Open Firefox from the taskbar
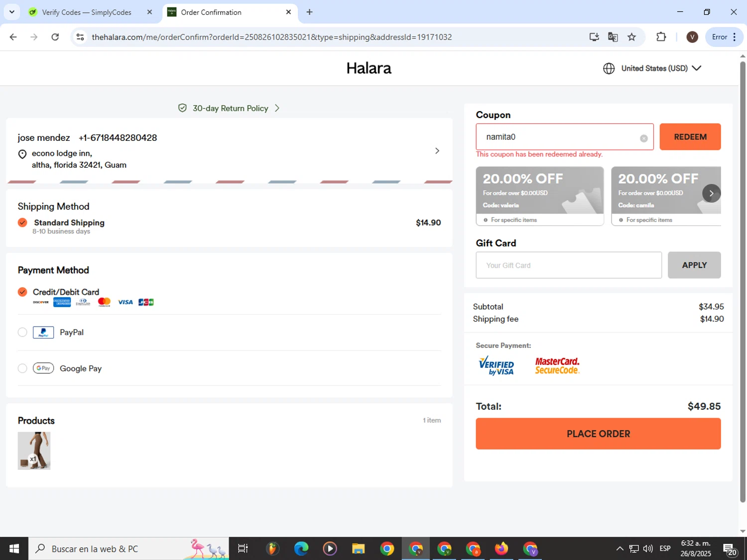The width and height of the screenshot is (747, 560). click(501, 549)
